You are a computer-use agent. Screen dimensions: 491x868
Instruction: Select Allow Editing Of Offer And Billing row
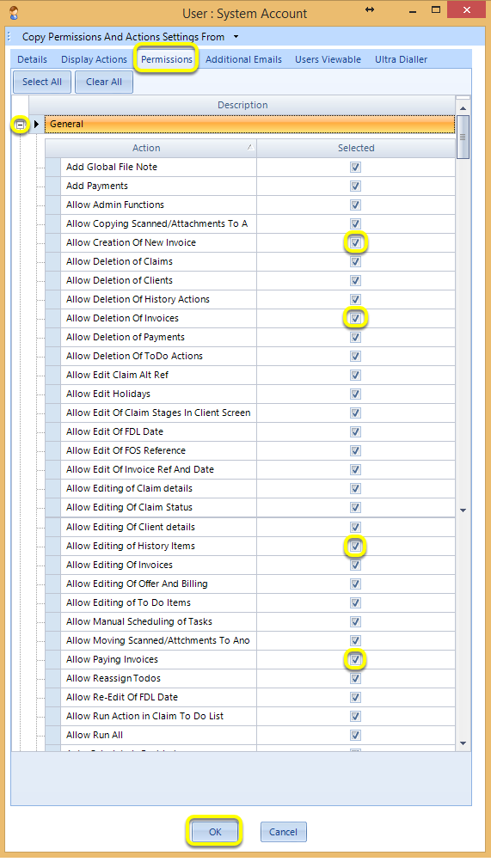(x=250, y=584)
